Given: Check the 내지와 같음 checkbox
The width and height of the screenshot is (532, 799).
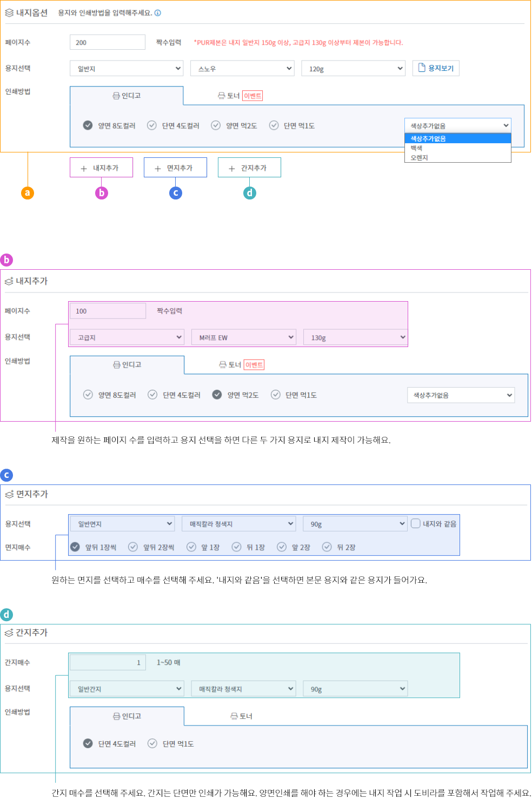Looking at the screenshot, I should (x=416, y=523).
